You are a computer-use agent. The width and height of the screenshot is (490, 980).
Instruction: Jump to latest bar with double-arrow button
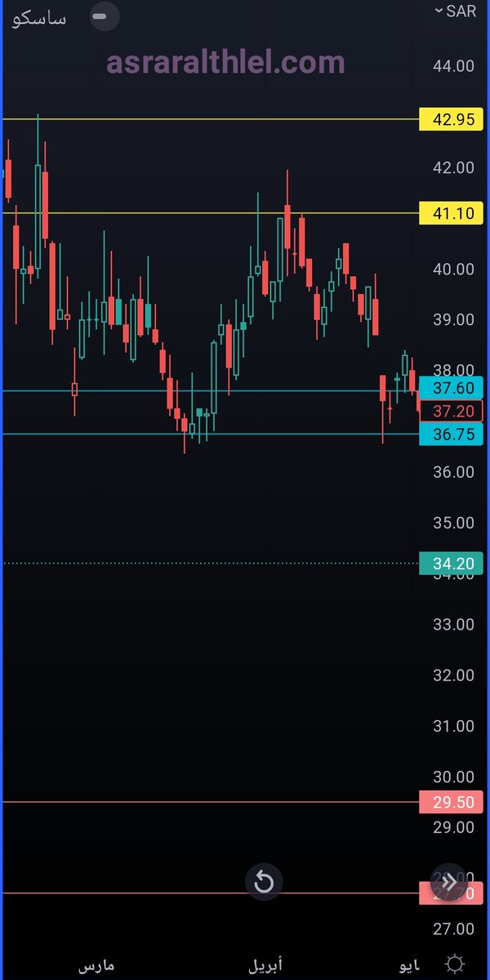448,881
